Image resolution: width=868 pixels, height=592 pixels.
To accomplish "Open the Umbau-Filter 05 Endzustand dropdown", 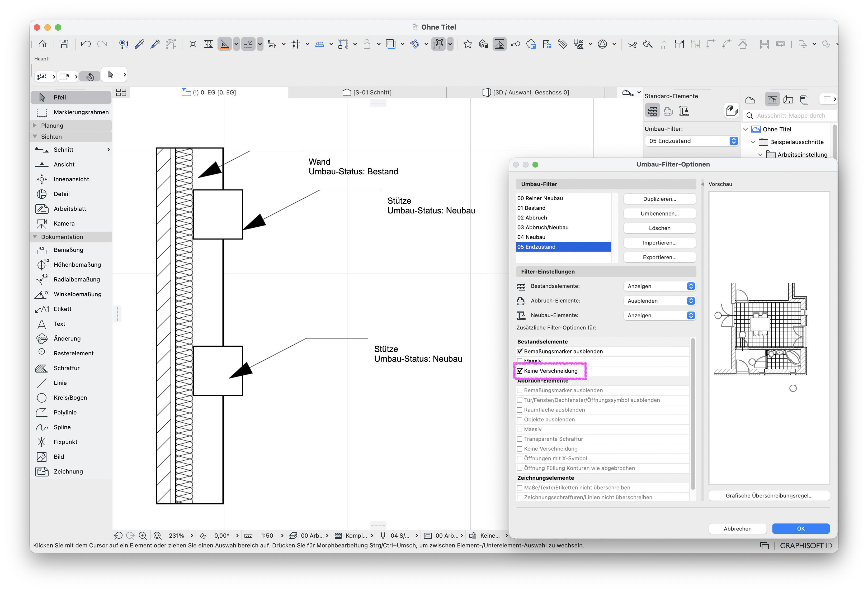I will pos(692,141).
